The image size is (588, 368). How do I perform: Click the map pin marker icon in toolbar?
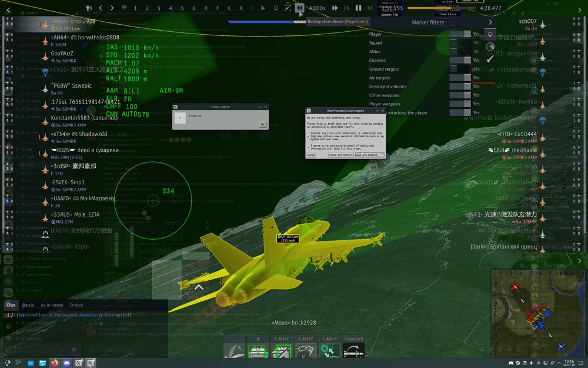(x=276, y=8)
